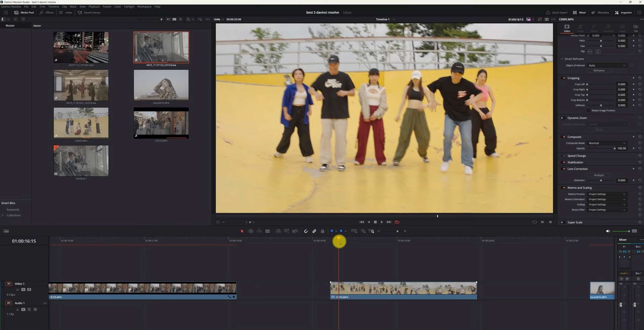Open the Playback menu

point(94,6)
